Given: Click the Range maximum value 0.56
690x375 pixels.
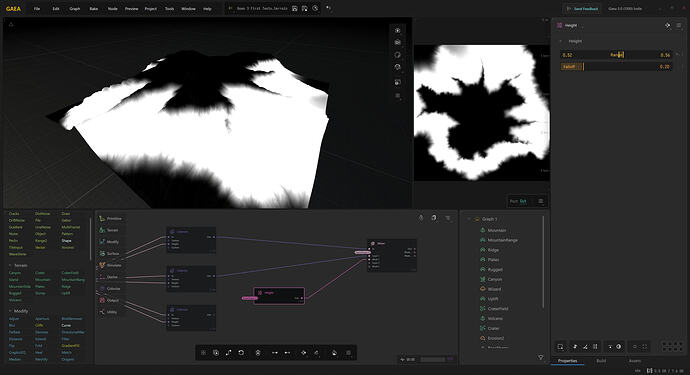Looking at the screenshot, I should coord(665,55).
